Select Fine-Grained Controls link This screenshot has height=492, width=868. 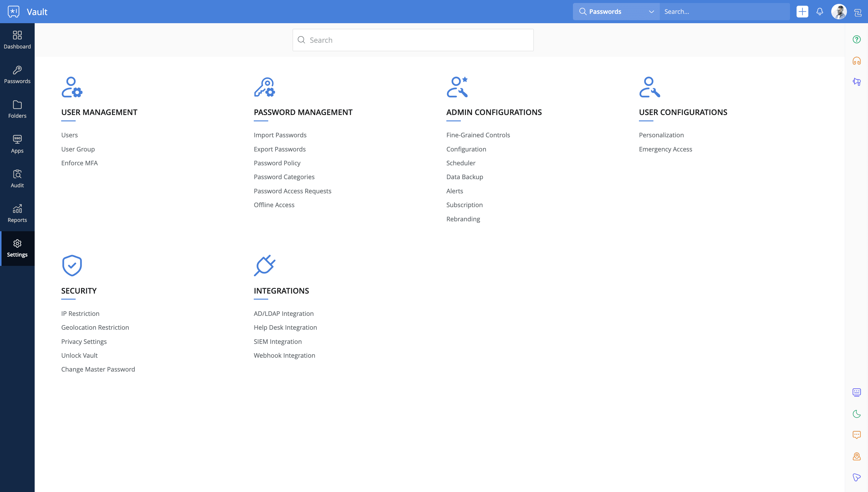point(478,135)
